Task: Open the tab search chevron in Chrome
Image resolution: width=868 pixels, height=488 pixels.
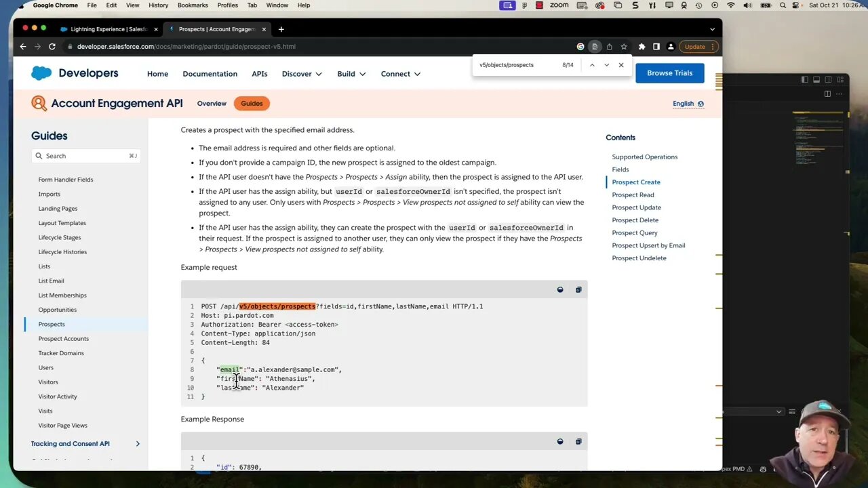Action: pos(712,29)
